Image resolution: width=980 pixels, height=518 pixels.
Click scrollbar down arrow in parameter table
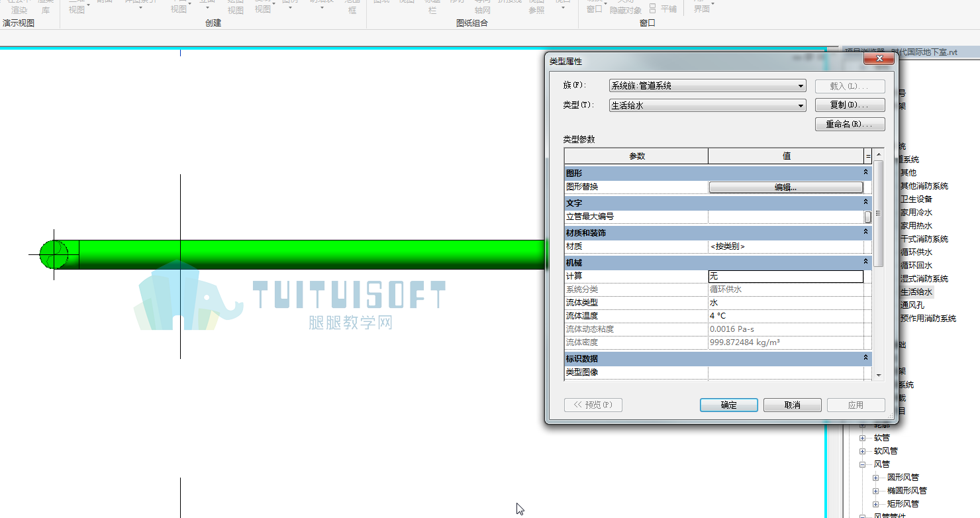tap(879, 375)
